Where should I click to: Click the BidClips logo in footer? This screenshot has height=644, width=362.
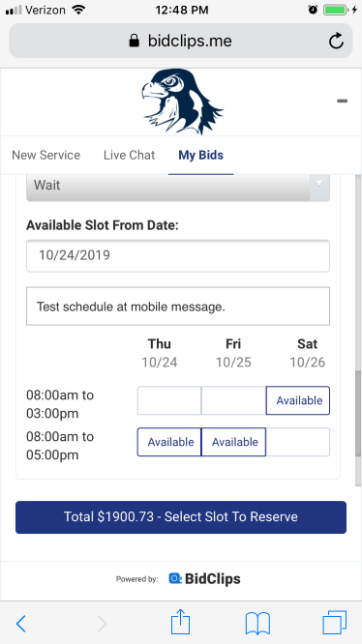[204, 579]
